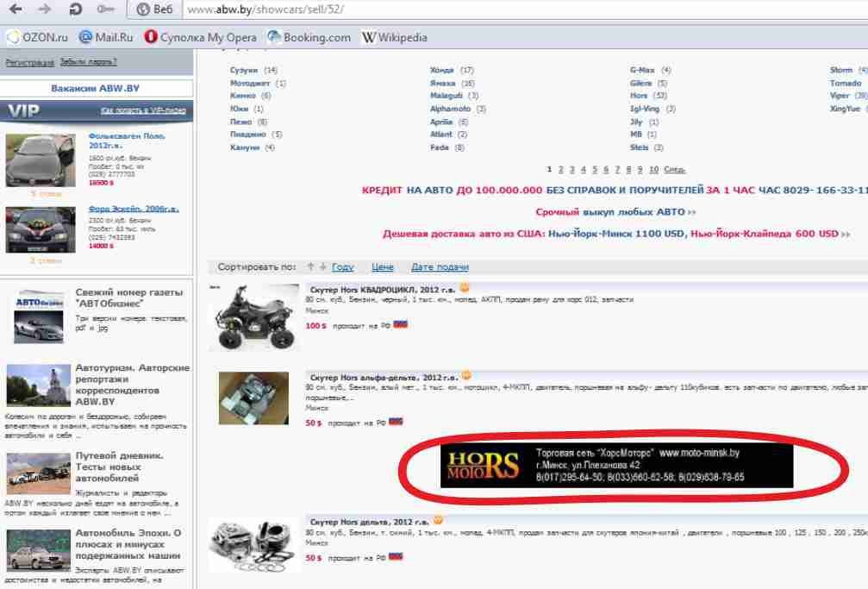Go to page 5 of results
Screen dimensions: 868x589
click(x=595, y=170)
